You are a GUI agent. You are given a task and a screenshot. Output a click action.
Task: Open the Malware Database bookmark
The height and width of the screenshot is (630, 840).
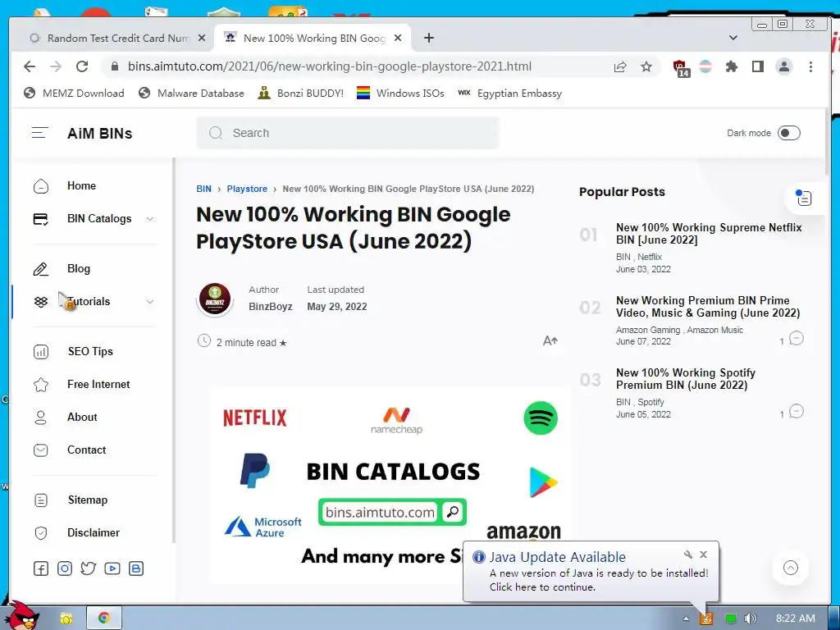coord(191,94)
